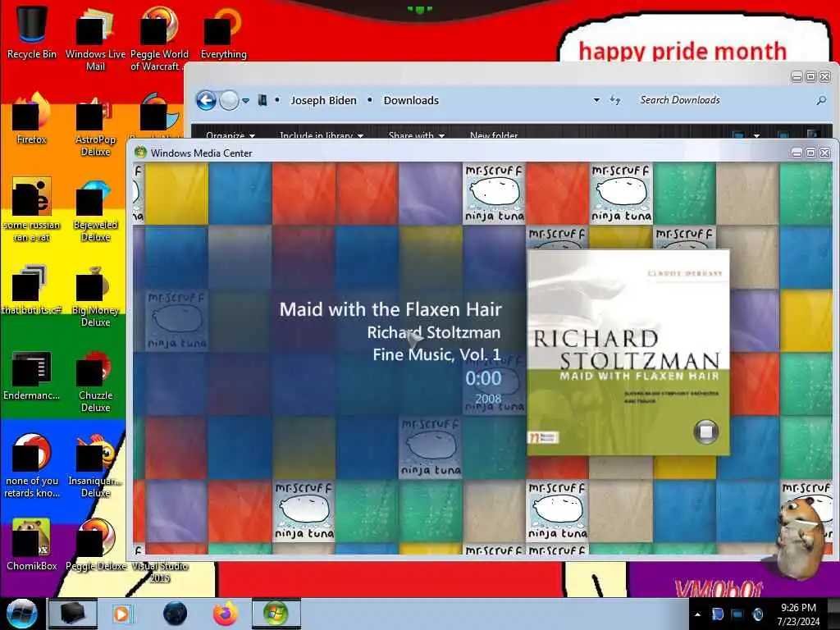Open Peggle World of Warcraft desktop shortcut
Screen dimensions: 840x630
click(159, 39)
